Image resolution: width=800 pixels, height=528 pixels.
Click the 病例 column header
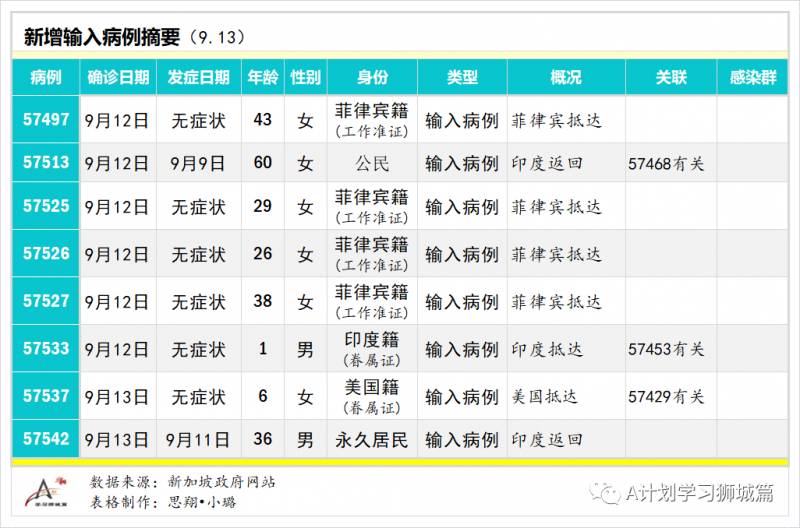46,78
